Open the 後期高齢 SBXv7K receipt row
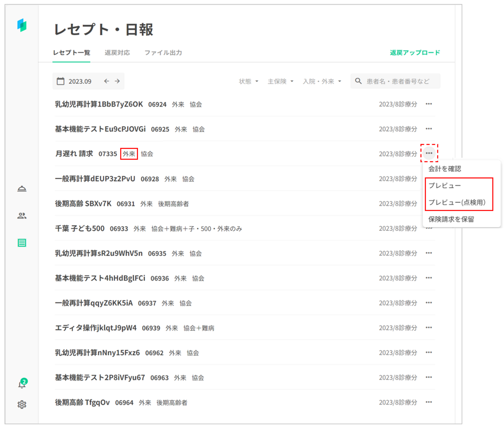The height and width of the screenshot is (430, 504). point(83,204)
